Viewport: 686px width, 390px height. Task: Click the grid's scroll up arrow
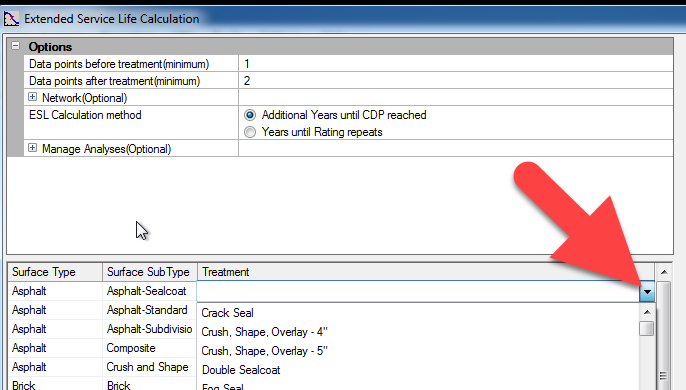(x=664, y=272)
